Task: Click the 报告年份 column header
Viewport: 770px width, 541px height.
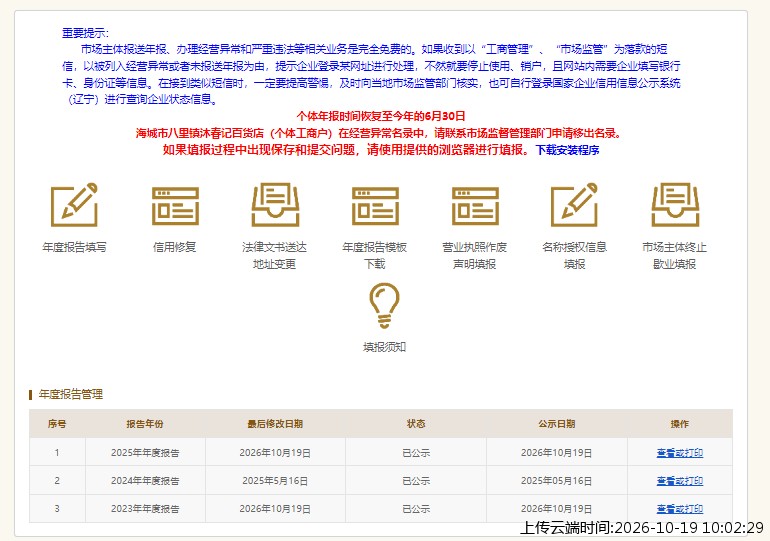Action: 145,424
